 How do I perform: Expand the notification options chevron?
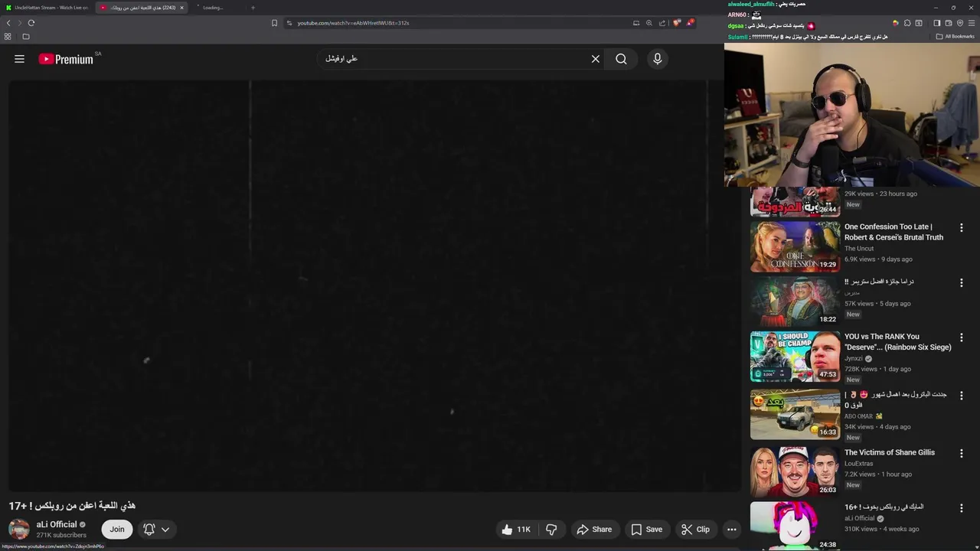click(x=165, y=530)
